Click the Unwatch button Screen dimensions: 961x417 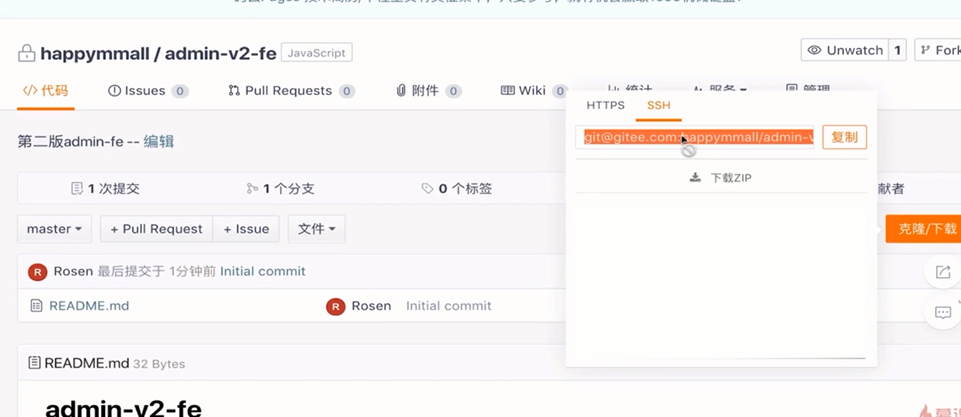pyautogui.click(x=845, y=50)
